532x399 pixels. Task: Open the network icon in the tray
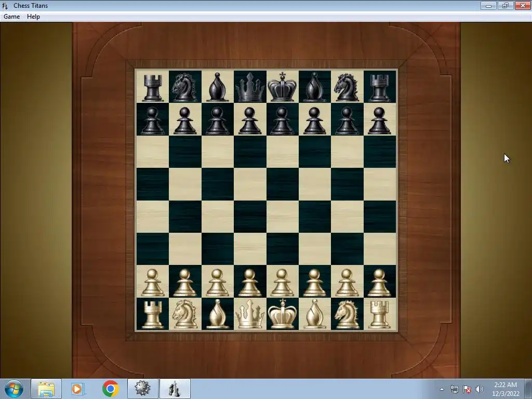[x=454, y=389]
